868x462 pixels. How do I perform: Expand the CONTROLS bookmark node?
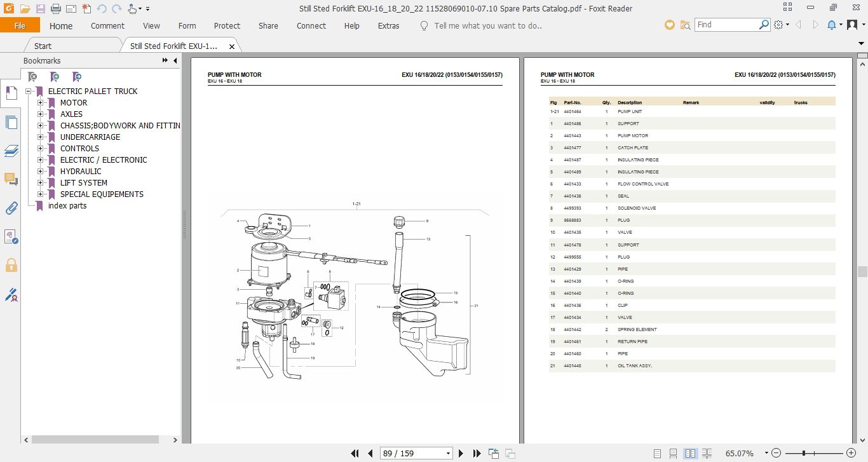40,149
